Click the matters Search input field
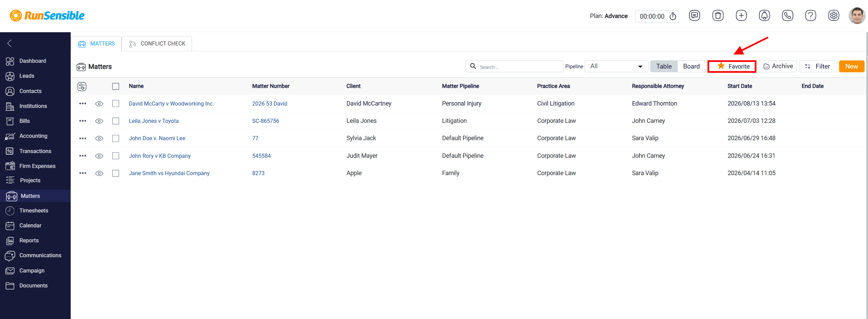Image resolution: width=868 pixels, height=319 pixels. [x=514, y=67]
